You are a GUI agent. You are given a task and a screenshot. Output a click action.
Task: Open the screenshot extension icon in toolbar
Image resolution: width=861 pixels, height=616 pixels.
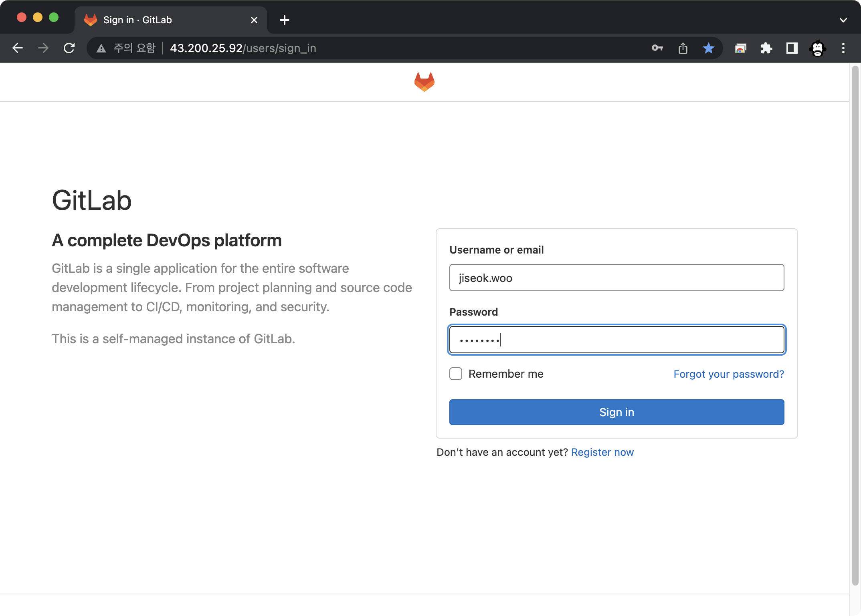[740, 48]
